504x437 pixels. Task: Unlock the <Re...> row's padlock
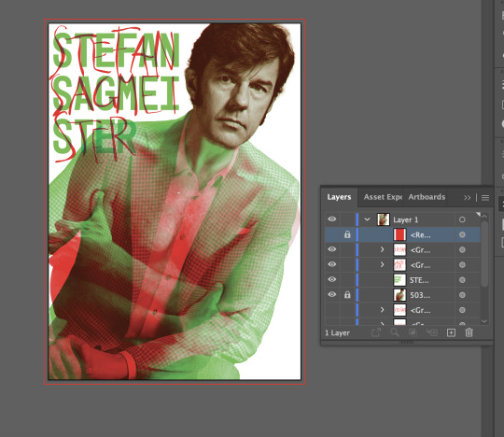[347, 234]
